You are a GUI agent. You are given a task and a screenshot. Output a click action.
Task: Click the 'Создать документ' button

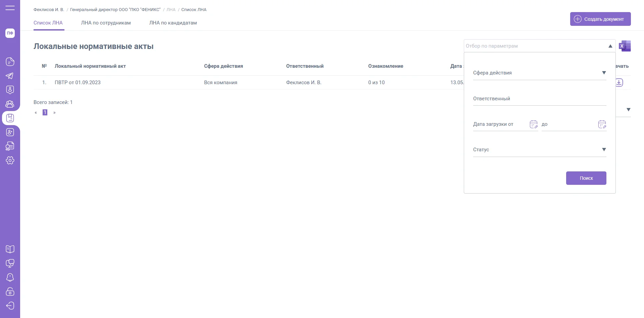click(600, 19)
